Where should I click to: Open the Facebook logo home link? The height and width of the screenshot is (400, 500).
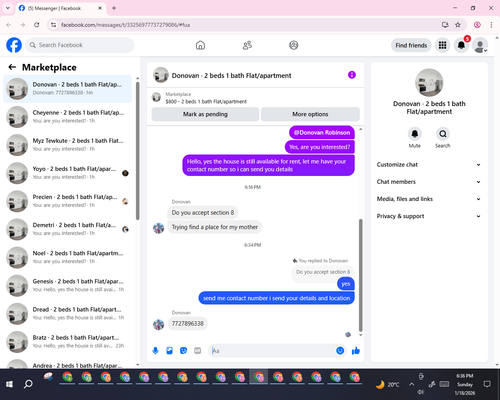(14, 45)
